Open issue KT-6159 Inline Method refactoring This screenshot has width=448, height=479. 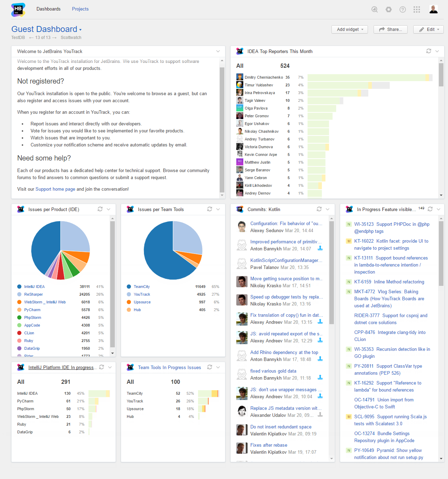coord(389,282)
